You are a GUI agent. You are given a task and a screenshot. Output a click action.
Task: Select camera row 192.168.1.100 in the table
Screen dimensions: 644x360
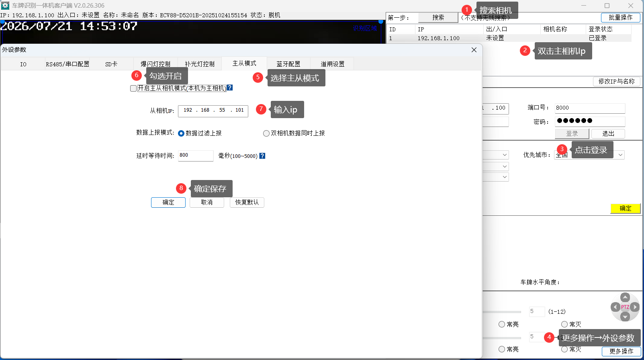click(509, 38)
